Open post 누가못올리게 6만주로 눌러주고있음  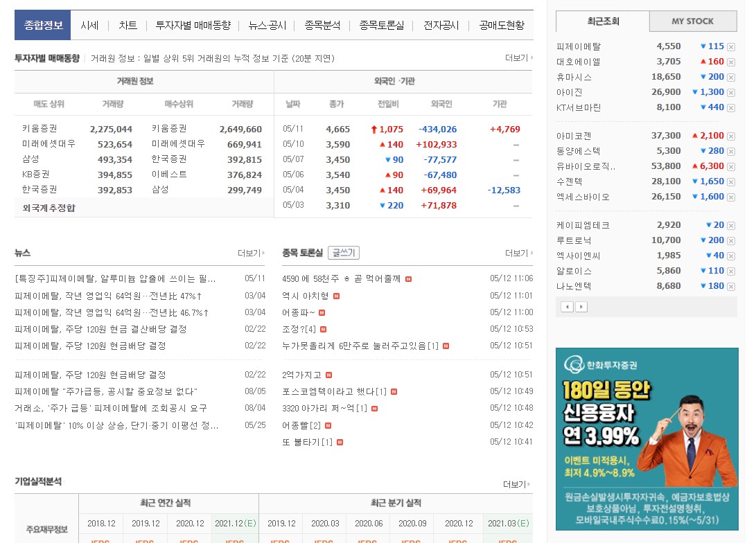tap(360, 346)
